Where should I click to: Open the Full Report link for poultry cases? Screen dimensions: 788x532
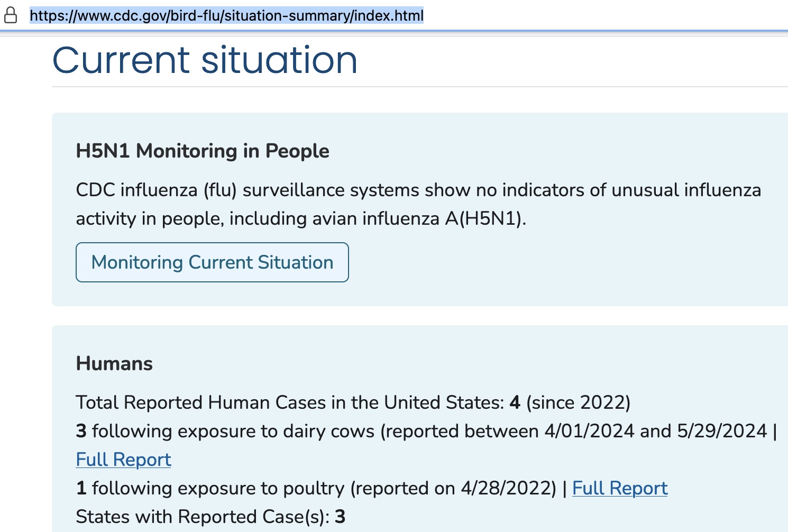(619, 488)
